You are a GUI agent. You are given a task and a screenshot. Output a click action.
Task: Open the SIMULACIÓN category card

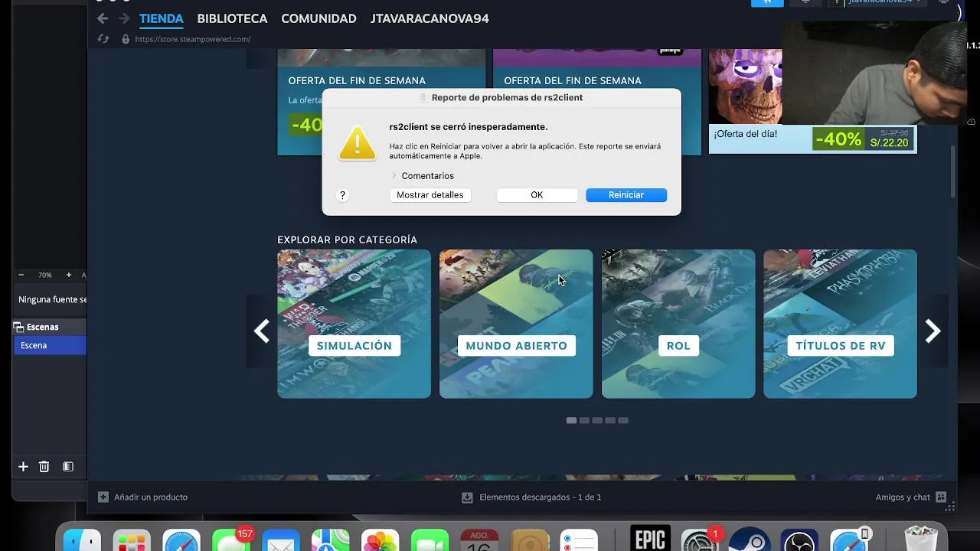click(x=354, y=324)
